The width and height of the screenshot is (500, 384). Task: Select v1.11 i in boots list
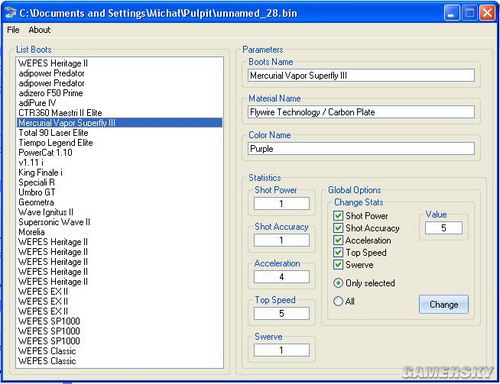(119, 162)
